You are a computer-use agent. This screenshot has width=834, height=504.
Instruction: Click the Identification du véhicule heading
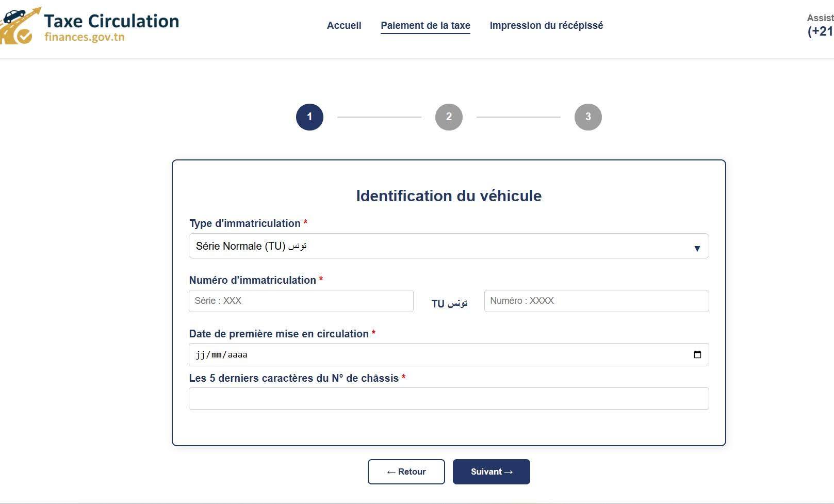tap(449, 196)
